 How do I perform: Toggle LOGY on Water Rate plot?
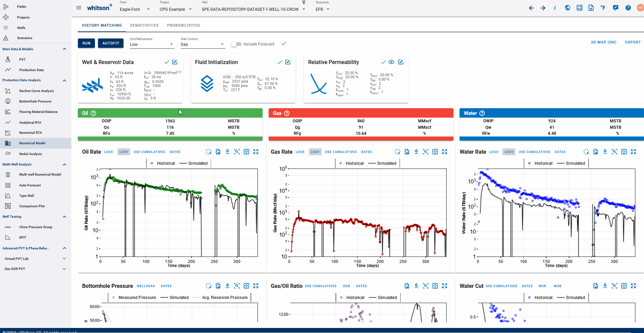tap(509, 152)
